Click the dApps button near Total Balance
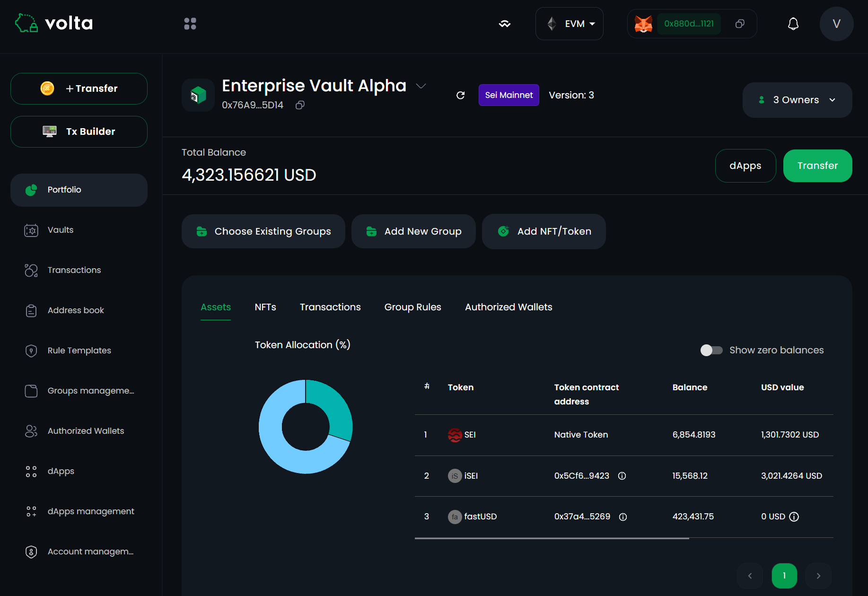 click(745, 166)
